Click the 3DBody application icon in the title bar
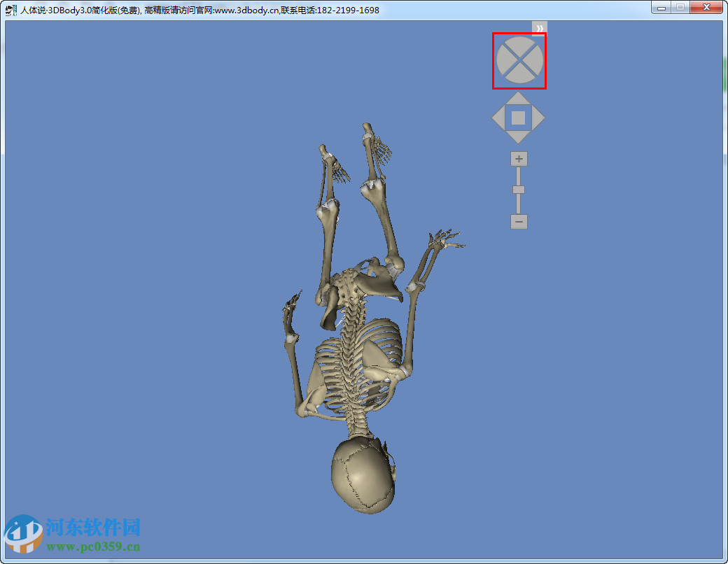 (x=10, y=10)
